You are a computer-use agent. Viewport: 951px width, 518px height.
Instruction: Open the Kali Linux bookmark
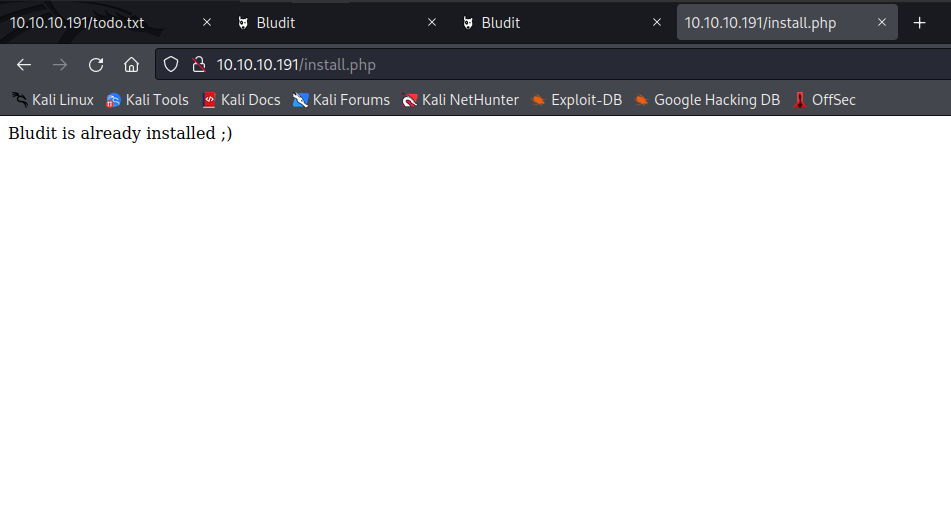pos(53,100)
